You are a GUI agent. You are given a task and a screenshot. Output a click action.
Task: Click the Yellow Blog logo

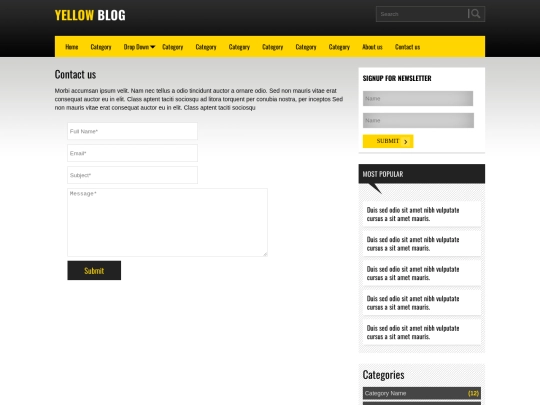pos(90,15)
